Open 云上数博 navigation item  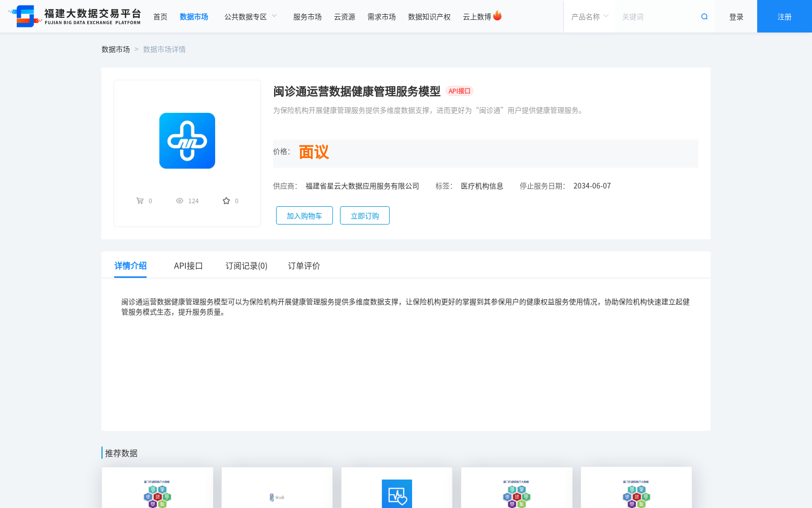coord(477,17)
